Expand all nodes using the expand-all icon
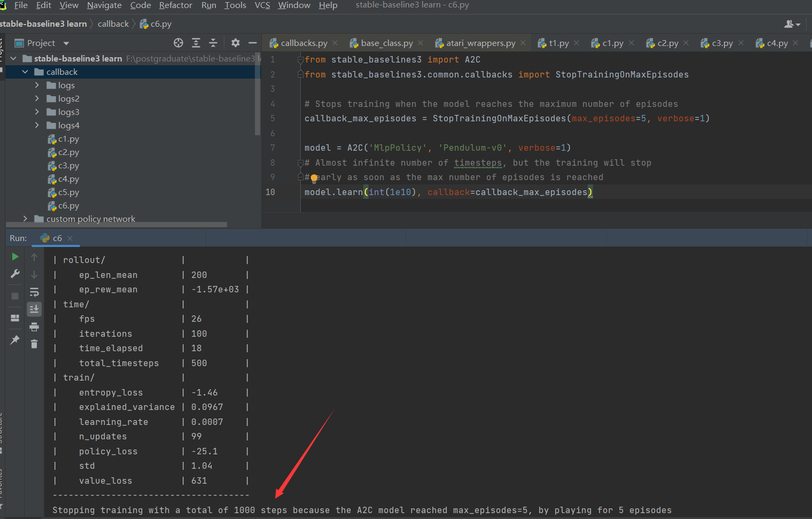The height and width of the screenshot is (519, 812). 196,43
